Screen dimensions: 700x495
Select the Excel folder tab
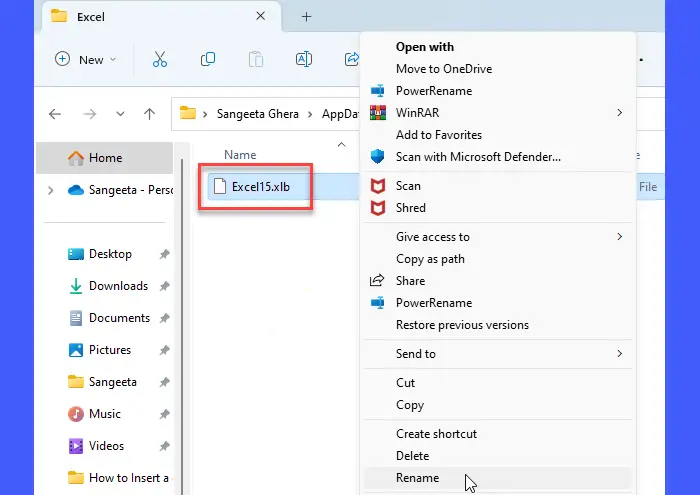coord(161,17)
